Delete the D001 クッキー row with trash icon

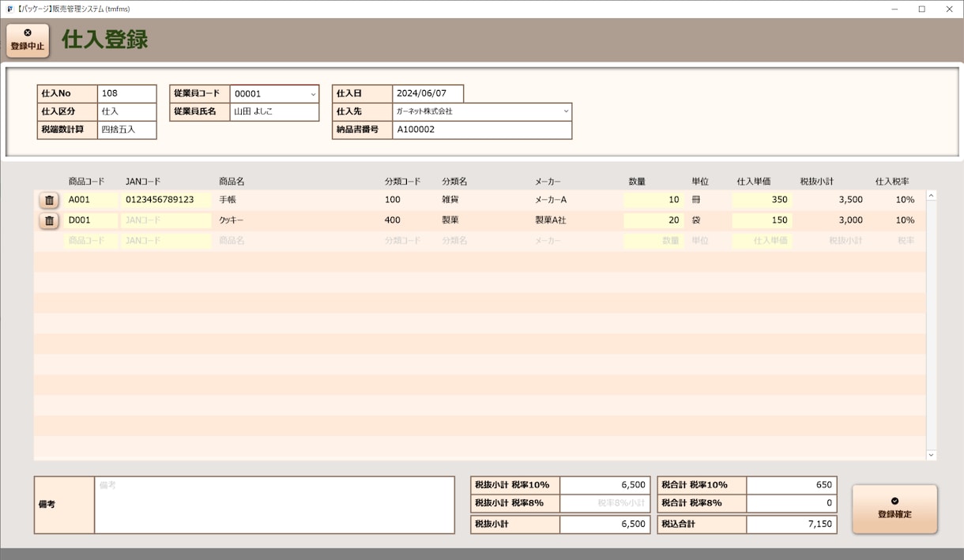(49, 220)
